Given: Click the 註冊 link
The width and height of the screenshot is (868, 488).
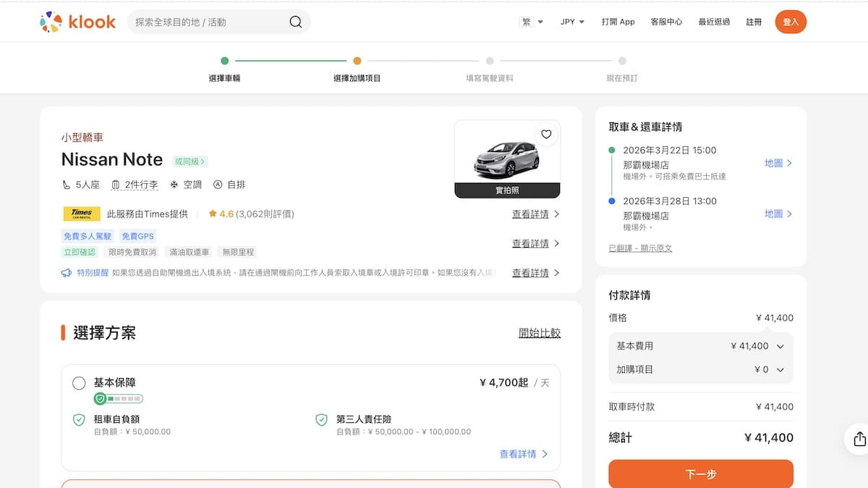Looking at the screenshot, I should (754, 22).
